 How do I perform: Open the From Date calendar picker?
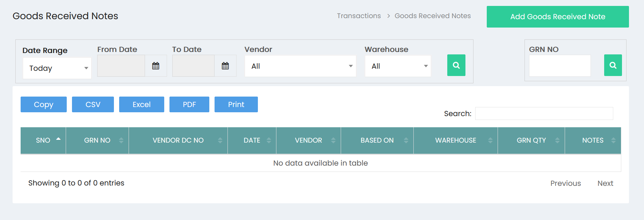[156, 66]
